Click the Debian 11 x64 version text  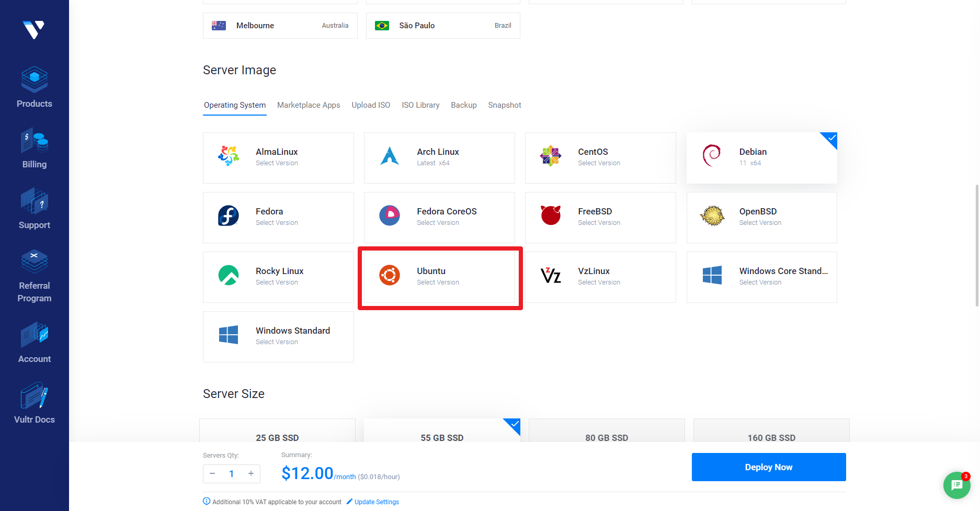750,163
